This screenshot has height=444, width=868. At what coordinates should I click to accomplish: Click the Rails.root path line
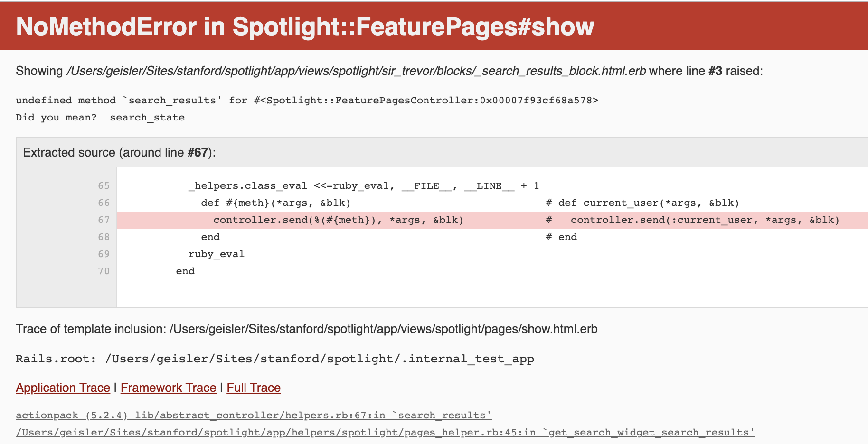pos(275,359)
